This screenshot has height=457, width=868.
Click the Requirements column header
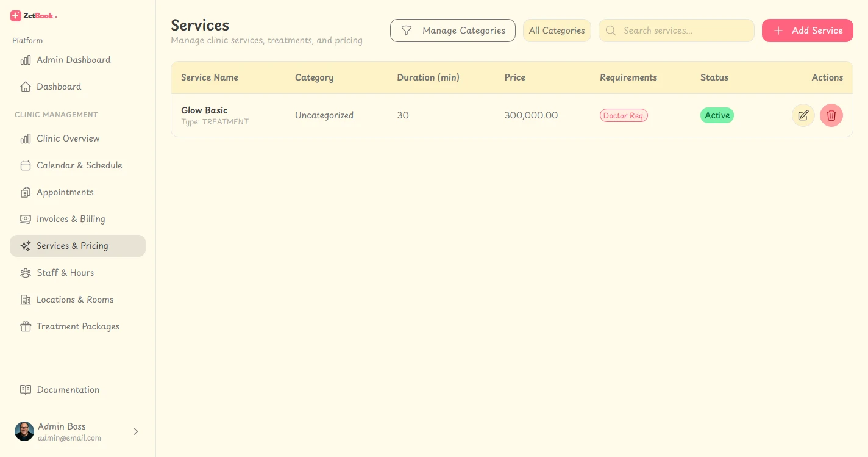click(628, 77)
